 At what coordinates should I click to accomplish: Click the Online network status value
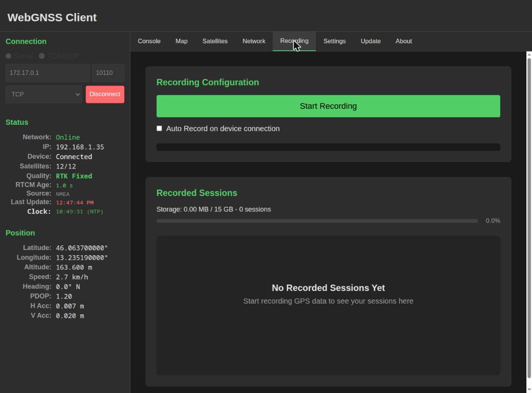pyautogui.click(x=68, y=137)
